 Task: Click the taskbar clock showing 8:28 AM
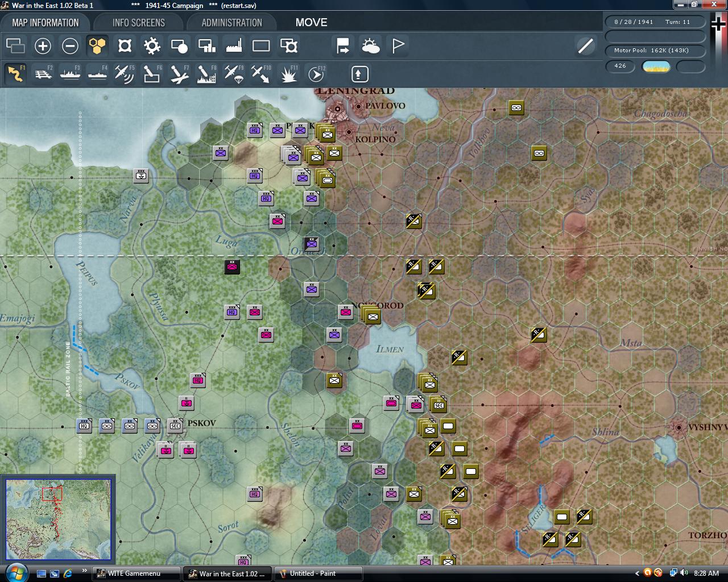tap(706, 573)
